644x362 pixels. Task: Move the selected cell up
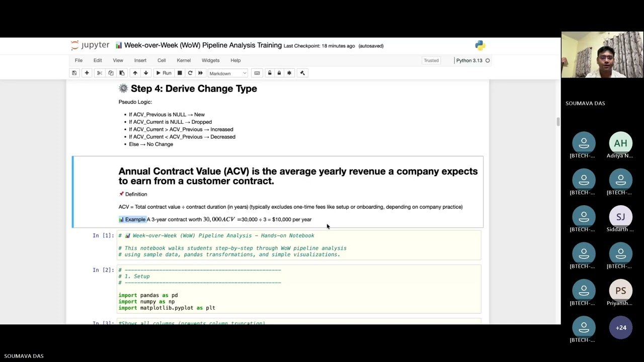coord(135,73)
